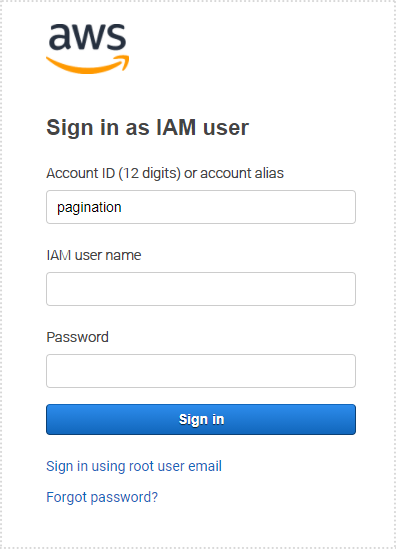Place cursor after pagination in alias field
396x550 pixels.
pyautogui.click(x=123, y=207)
